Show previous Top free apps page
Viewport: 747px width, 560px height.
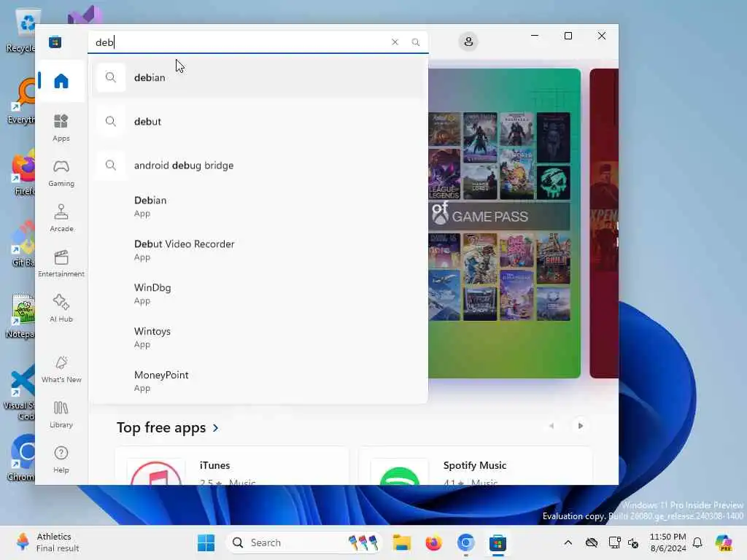point(551,426)
